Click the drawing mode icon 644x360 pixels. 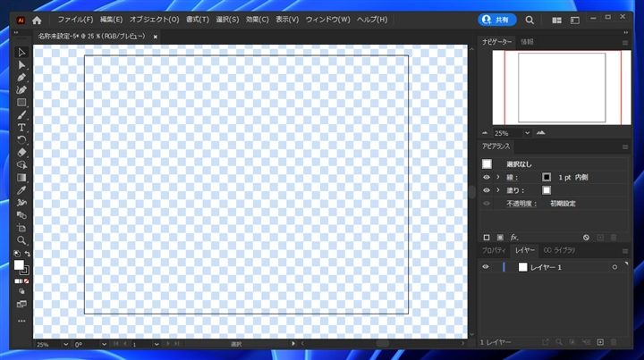pyautogui.click(x=21, y=291)
